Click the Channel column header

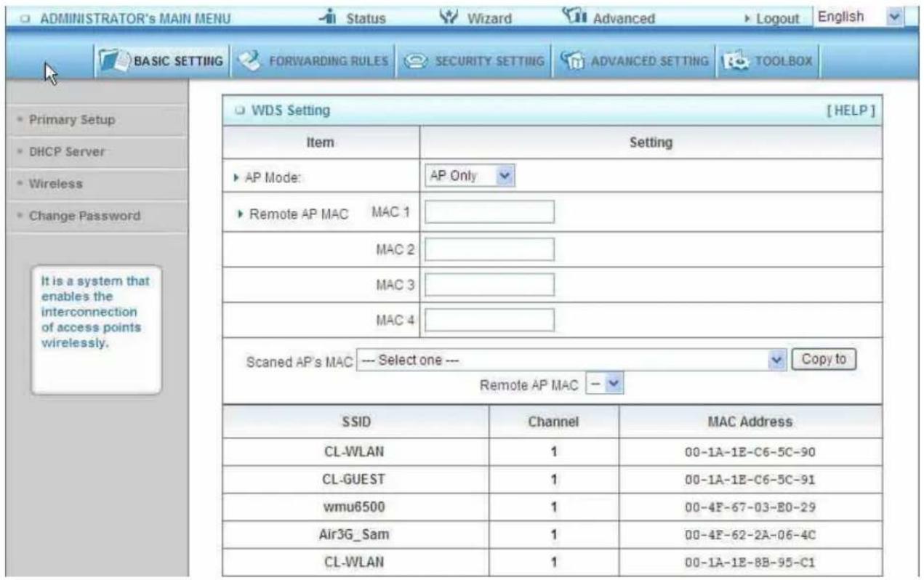555,422
